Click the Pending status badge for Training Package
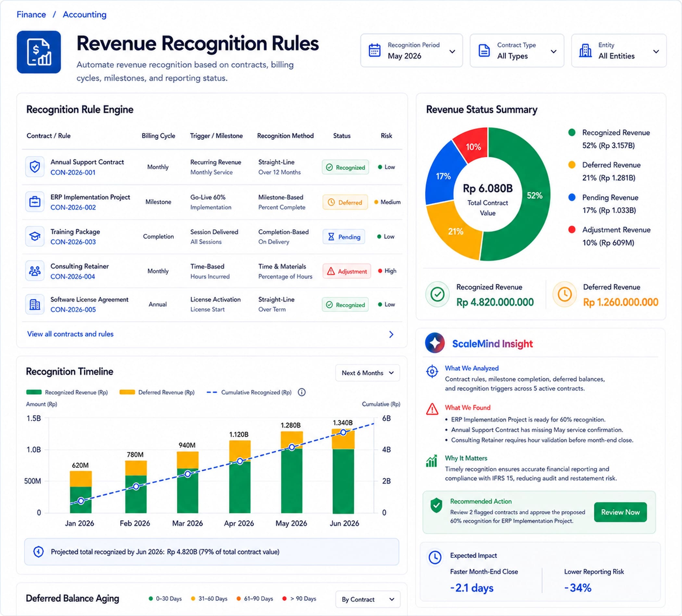The height and width of the screenshot is (616, 682). pyautogui.click(x=344, y=237)
